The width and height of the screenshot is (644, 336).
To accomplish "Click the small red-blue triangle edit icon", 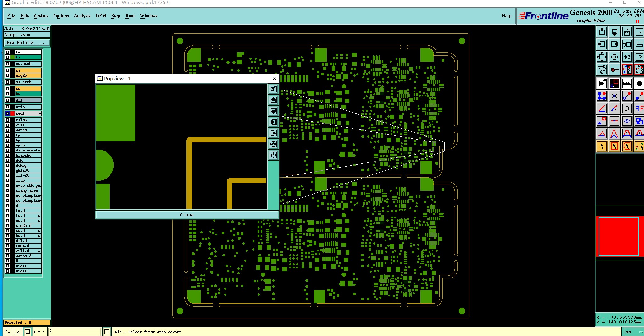I will pyautogui.click(x=602, y=134).
